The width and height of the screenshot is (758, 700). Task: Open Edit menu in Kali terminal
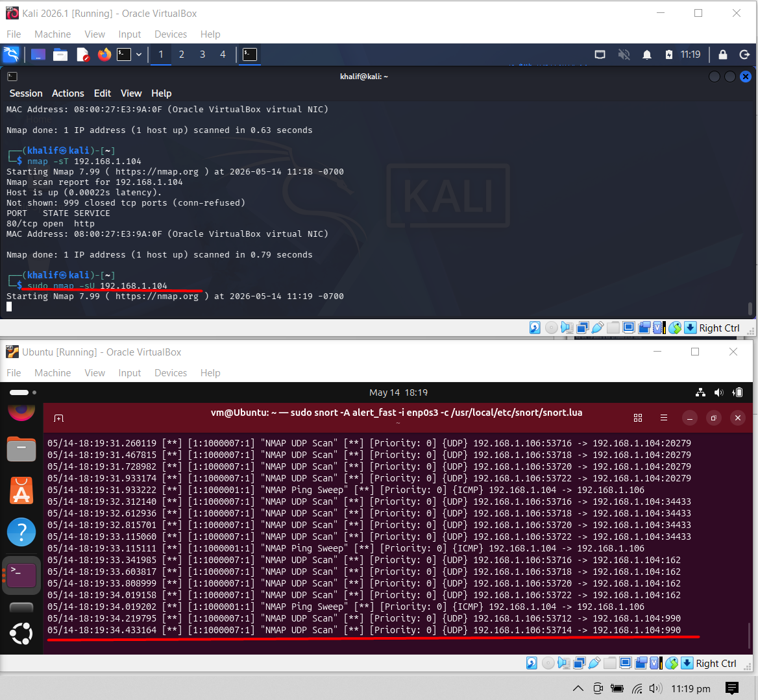click(x=102, y=93)
